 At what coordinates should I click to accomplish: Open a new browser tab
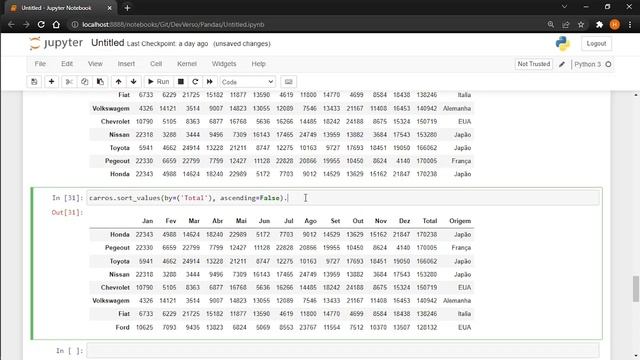coord(127,8)
